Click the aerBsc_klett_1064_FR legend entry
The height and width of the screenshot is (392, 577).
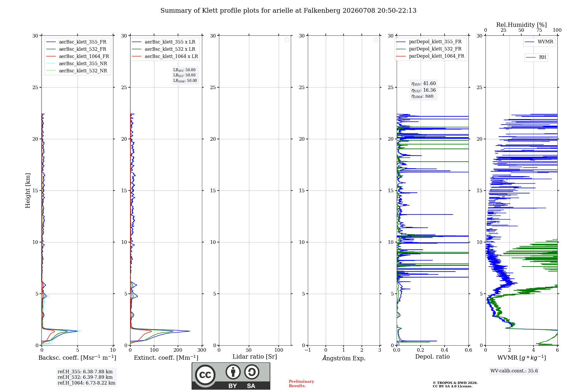tap(78, 56)
